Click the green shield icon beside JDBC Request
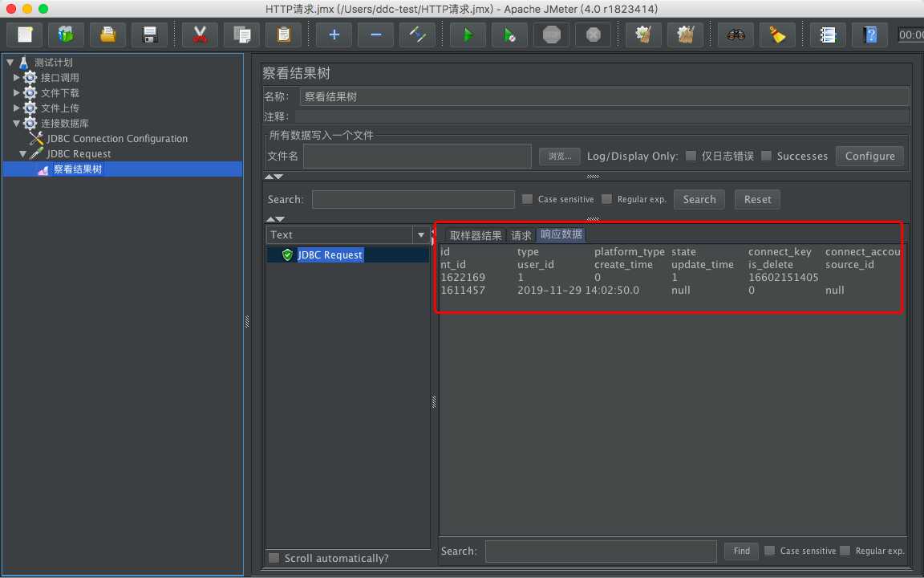Screen dimensions: 924x578 (288, 254)
